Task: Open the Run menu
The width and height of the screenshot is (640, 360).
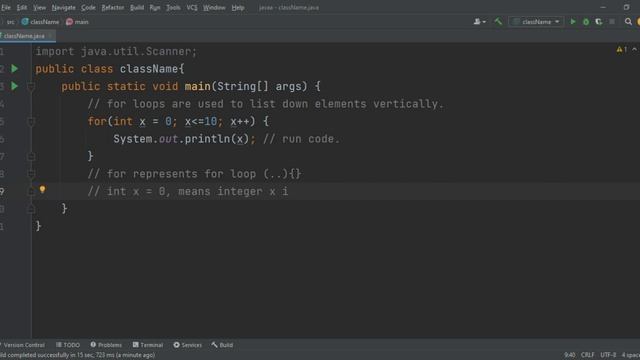Action: [x=155, y=7]
